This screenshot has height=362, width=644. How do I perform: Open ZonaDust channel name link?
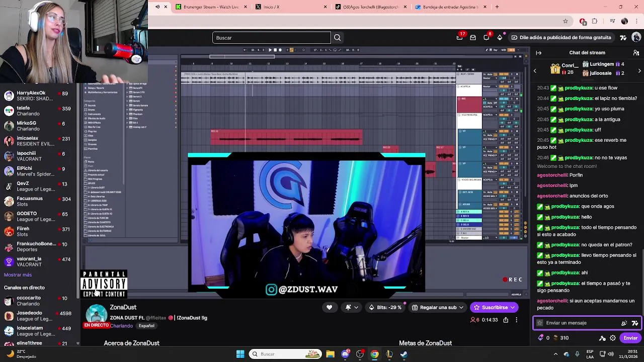pos(123,307)
